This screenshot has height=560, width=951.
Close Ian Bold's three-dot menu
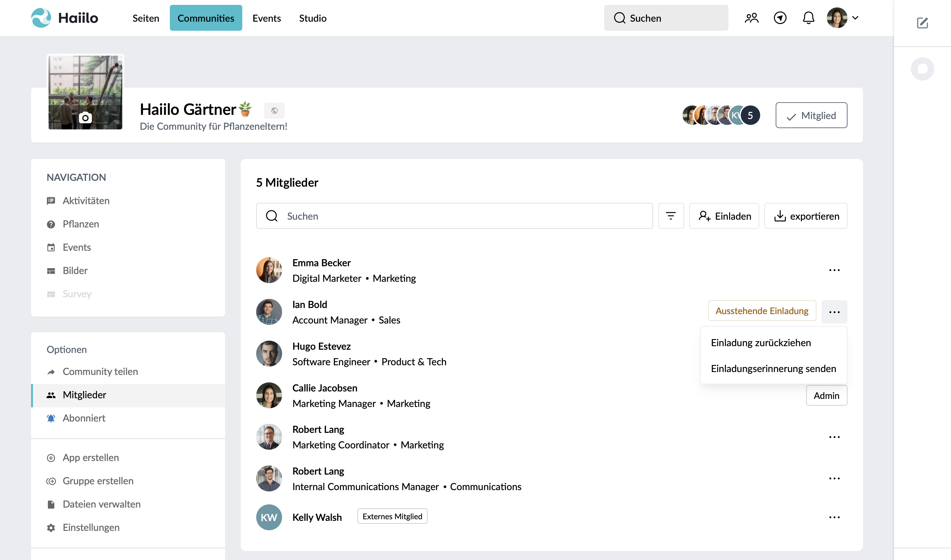coord(834,312)
